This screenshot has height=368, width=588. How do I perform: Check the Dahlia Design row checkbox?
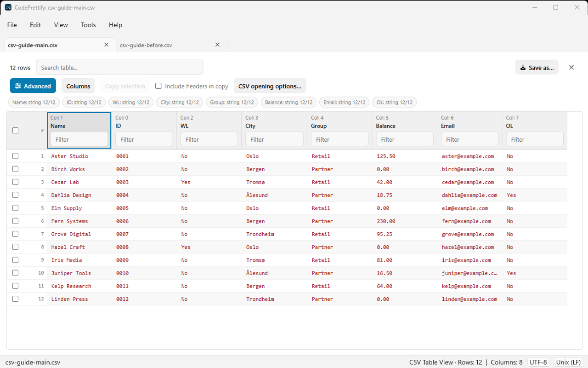click(x=15, y=195)
